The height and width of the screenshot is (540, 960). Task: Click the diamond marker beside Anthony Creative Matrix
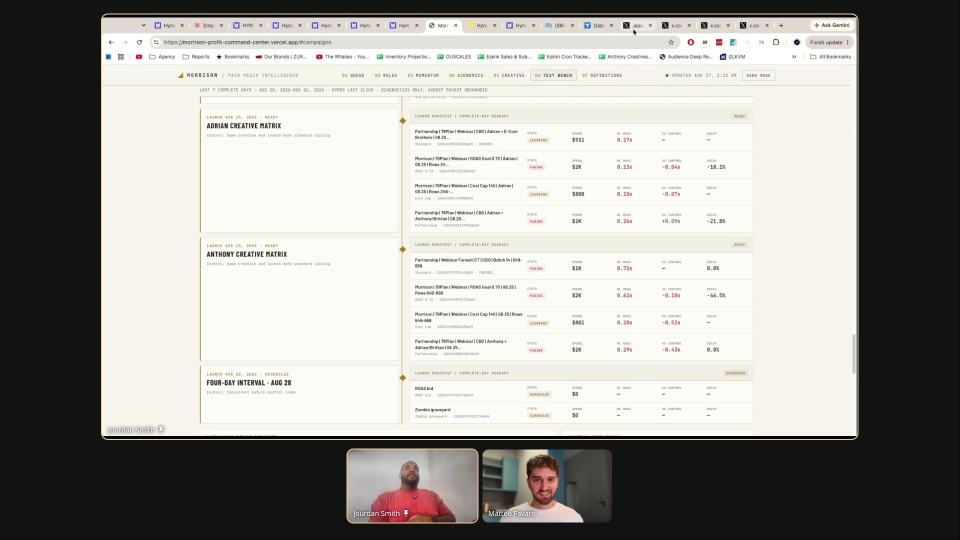tap(403, 249)
